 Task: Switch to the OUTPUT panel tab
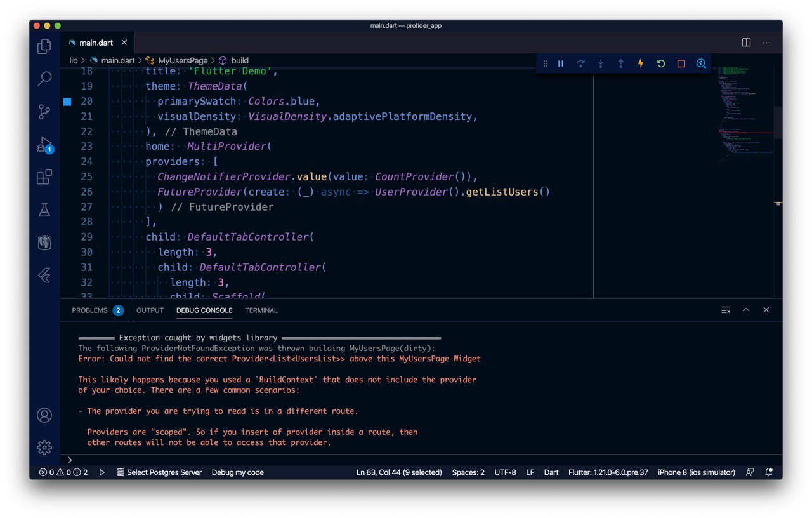(150, 310)
